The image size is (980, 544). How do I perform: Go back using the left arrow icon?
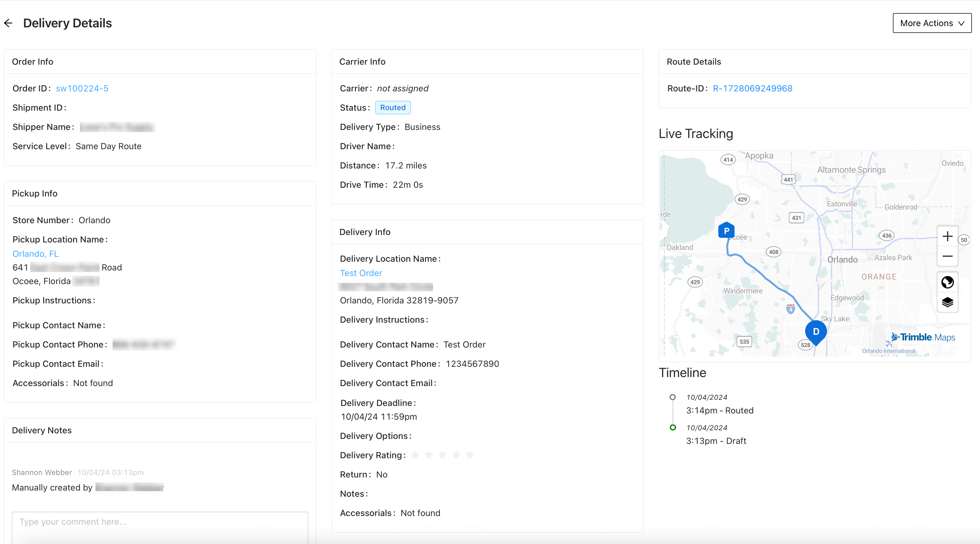coord(8,23)
